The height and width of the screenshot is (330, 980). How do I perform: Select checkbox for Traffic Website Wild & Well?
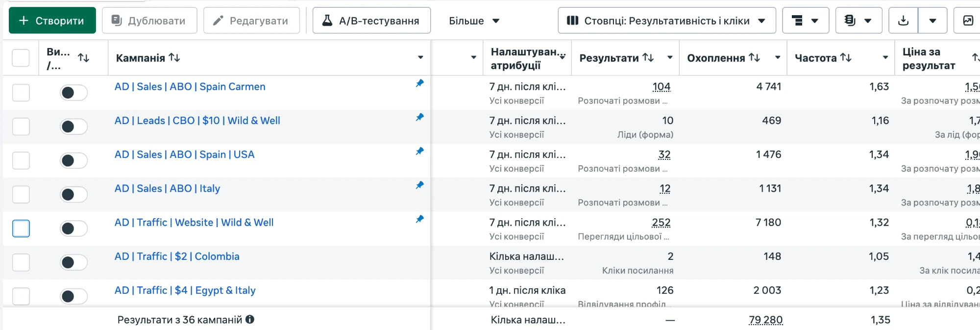(x=21, y=228)
